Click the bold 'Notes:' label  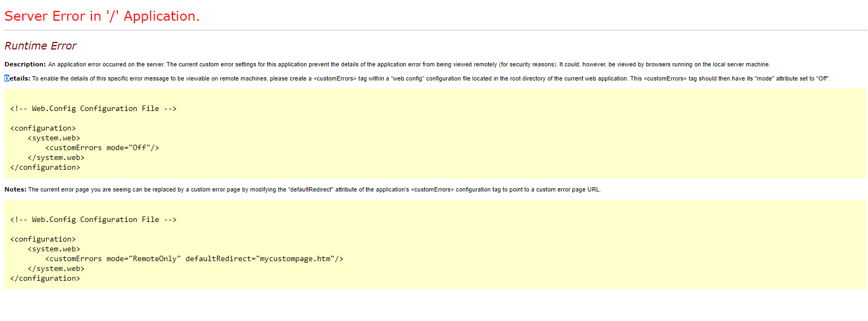click(15, 189)
